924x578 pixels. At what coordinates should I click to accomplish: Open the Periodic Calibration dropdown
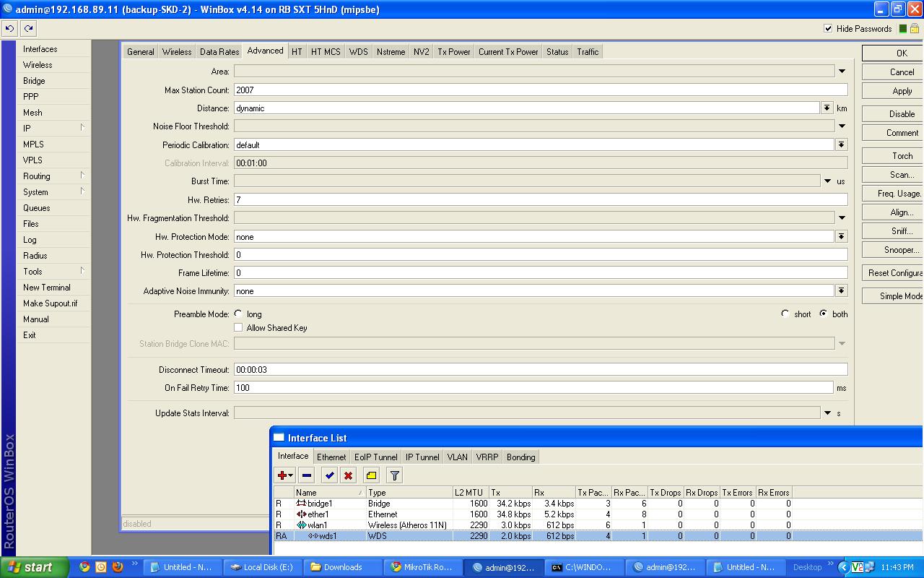pyautogui.click(x=841, y=144)
